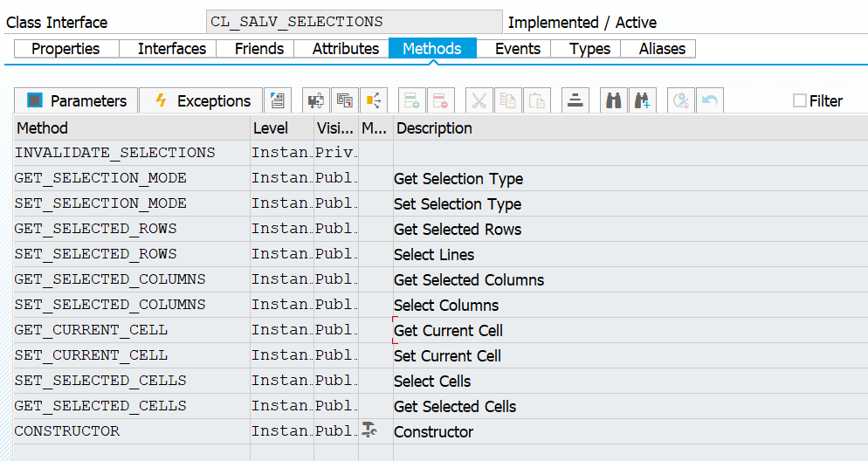Click the delete row icon
The height and width of the screenshot is (461, 868).
tap(441, 100)
